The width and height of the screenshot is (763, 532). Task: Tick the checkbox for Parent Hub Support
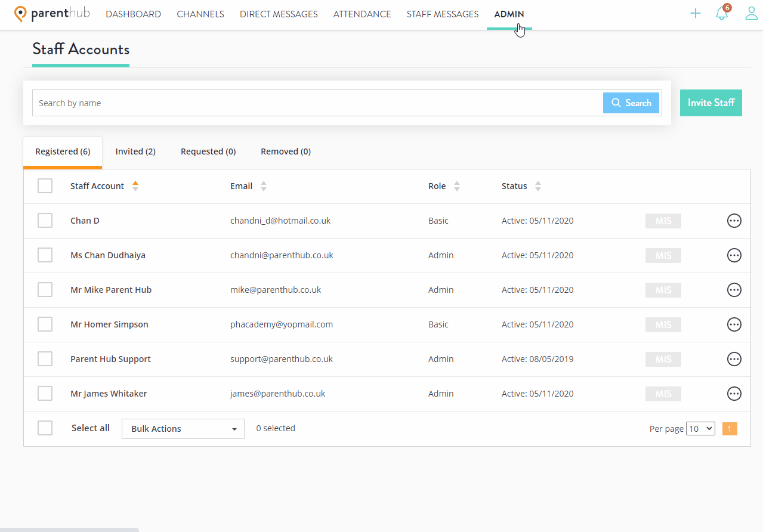pos(45,359)
